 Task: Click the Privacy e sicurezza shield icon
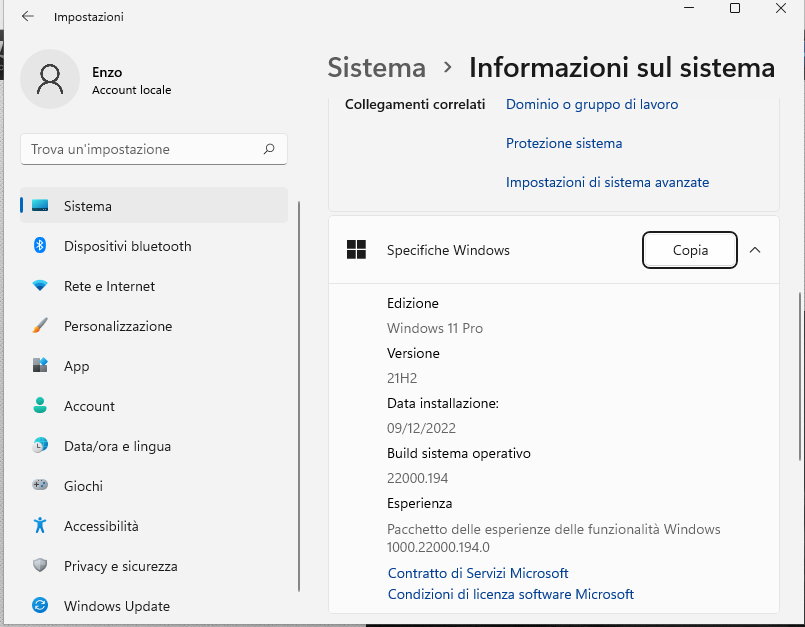pyautogui.click(x=40, y=565)
